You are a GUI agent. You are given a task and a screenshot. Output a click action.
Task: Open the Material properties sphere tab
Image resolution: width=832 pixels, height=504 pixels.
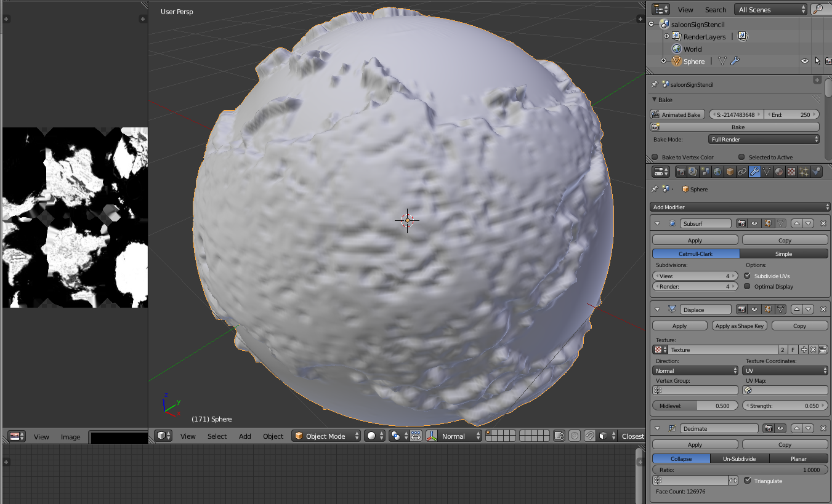[x=779, y=172]
